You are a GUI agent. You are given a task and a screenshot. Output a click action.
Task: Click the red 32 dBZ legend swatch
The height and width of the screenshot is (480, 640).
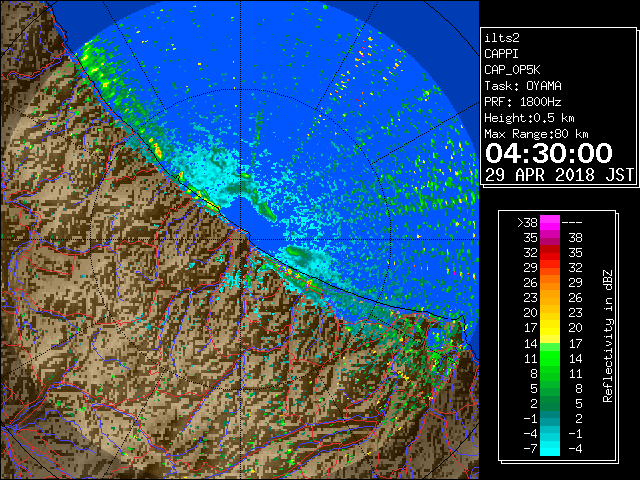click(550, 253)
